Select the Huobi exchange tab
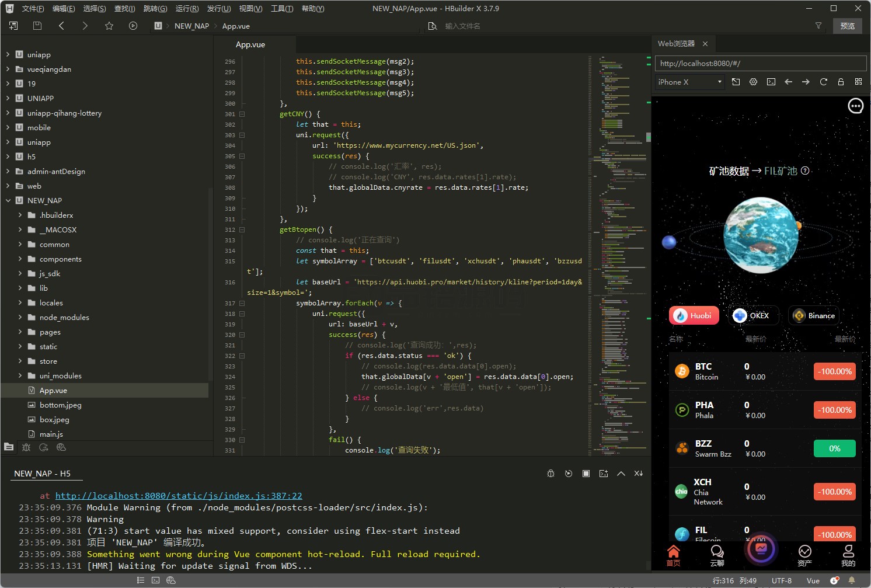Image resolution: width=871 pixels, height=588 pixels. pyautogui.click(x=694, y=316)
